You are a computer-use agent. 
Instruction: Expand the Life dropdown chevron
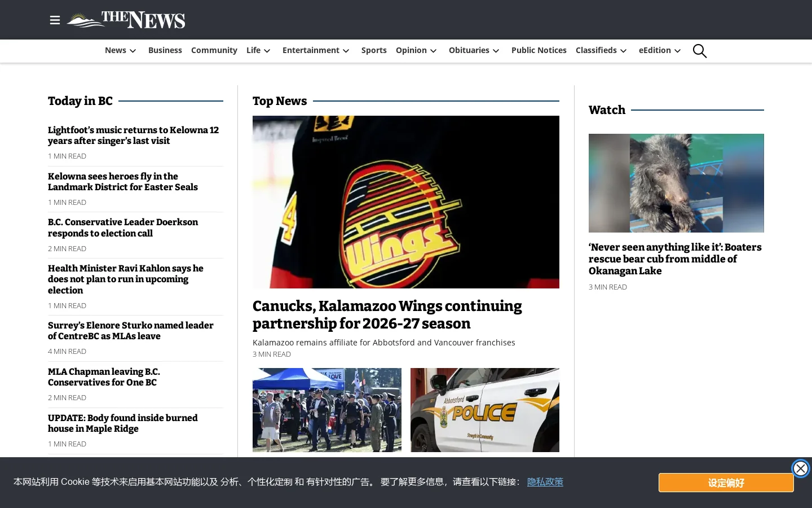pyautogui.click(x=267, y=51)
